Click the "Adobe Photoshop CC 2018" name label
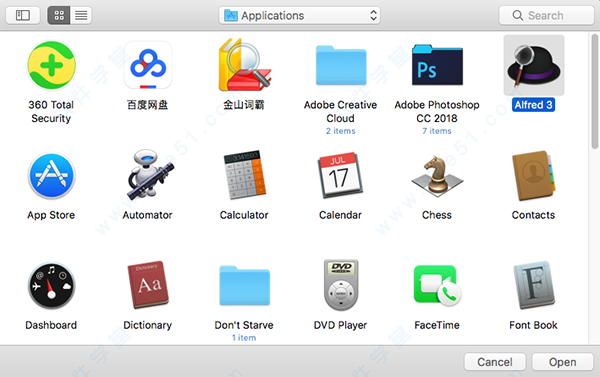 pos(437,111)
